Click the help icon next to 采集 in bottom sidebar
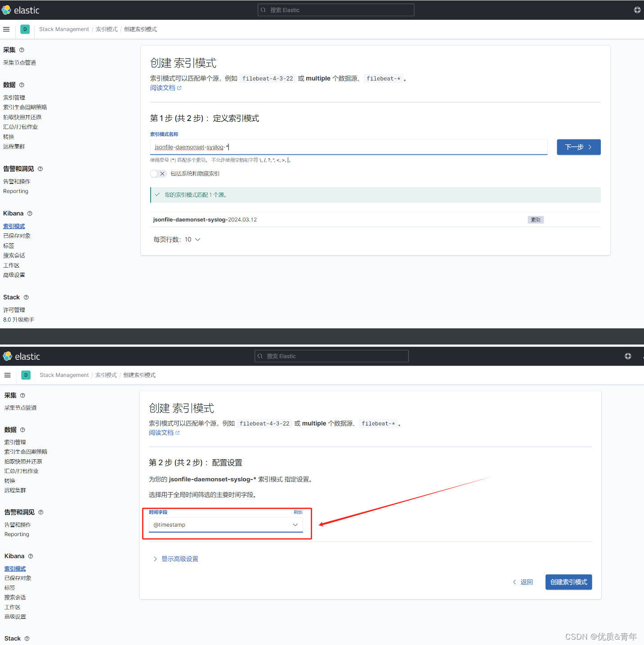This screenshot has height=645, width=644. (22, 395)
